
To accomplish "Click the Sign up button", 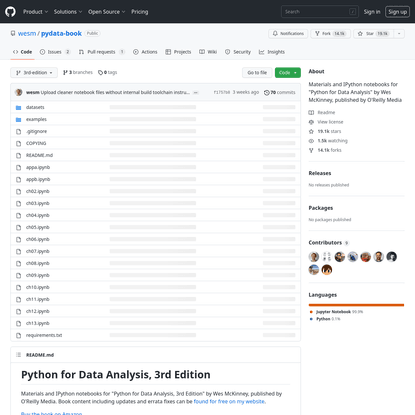I will 397,12.
